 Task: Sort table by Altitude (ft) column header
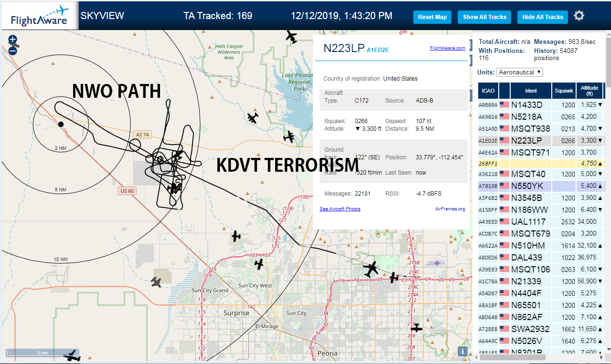point(590,91)
